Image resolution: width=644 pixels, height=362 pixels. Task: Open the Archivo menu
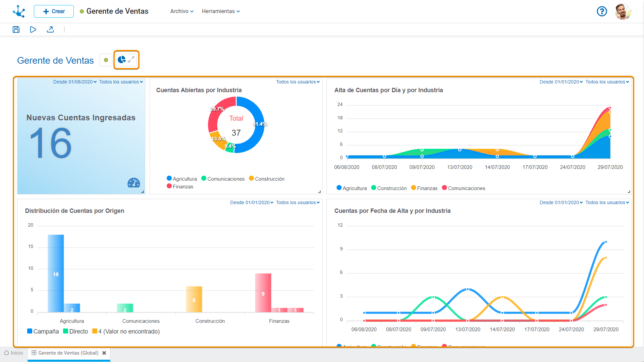tap(182, 11)
